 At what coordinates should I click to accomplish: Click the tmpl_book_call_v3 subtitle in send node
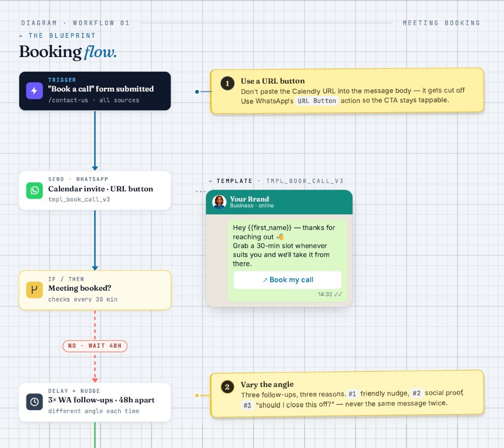click(x=79, y=200)
